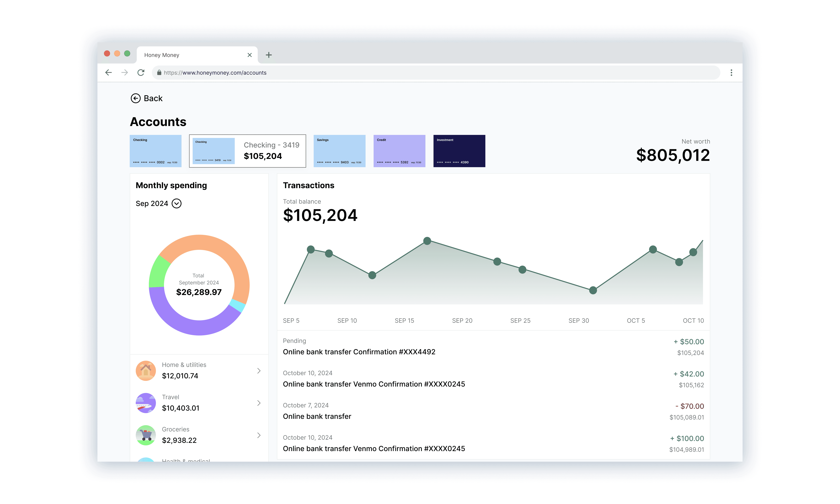
Task: Select the Honey Money browser tab
Action: pyautogui.click(x=197, y=55)
